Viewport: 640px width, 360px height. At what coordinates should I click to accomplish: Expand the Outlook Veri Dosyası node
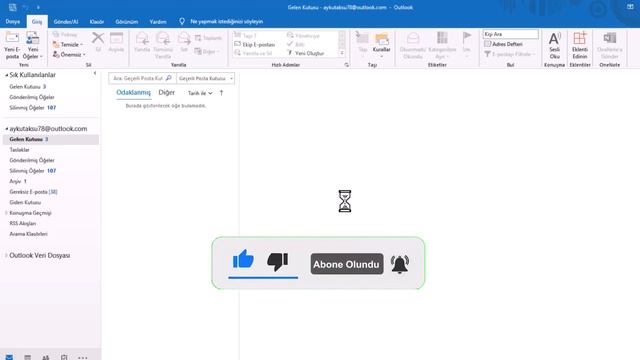(6, 256)
